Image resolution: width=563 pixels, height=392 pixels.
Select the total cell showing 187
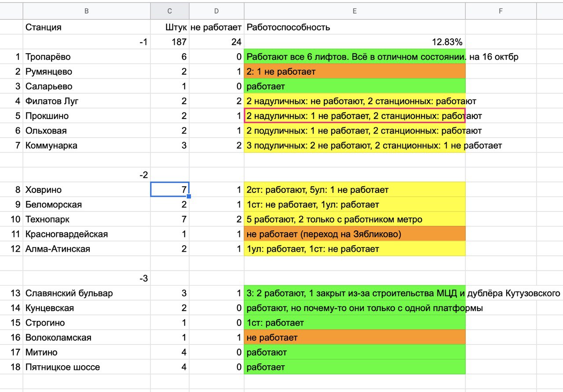170,42
